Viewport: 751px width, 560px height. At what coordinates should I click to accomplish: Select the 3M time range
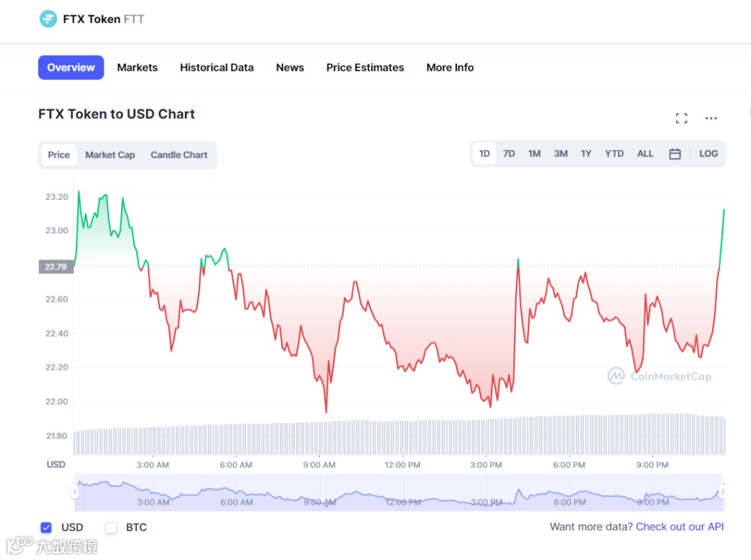click(x=560, y=154)
